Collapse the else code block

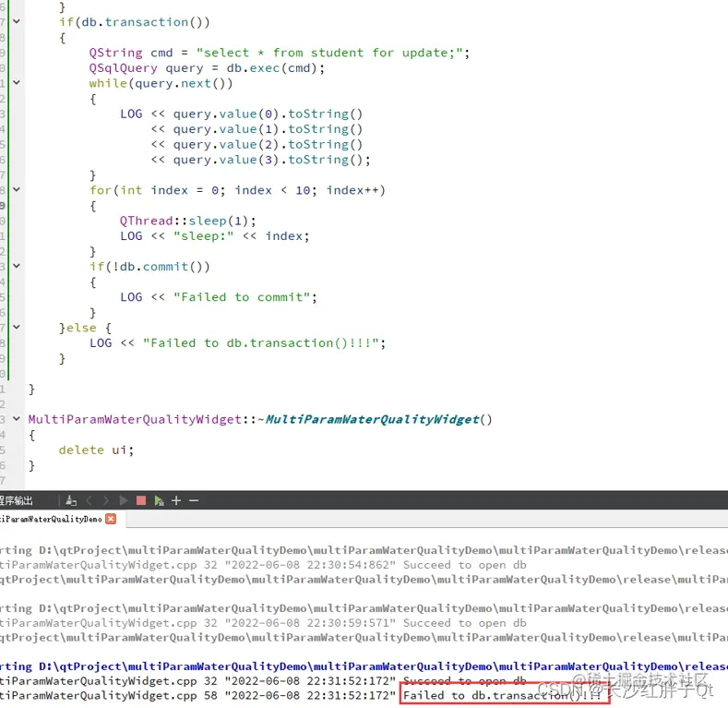point(17,327)
